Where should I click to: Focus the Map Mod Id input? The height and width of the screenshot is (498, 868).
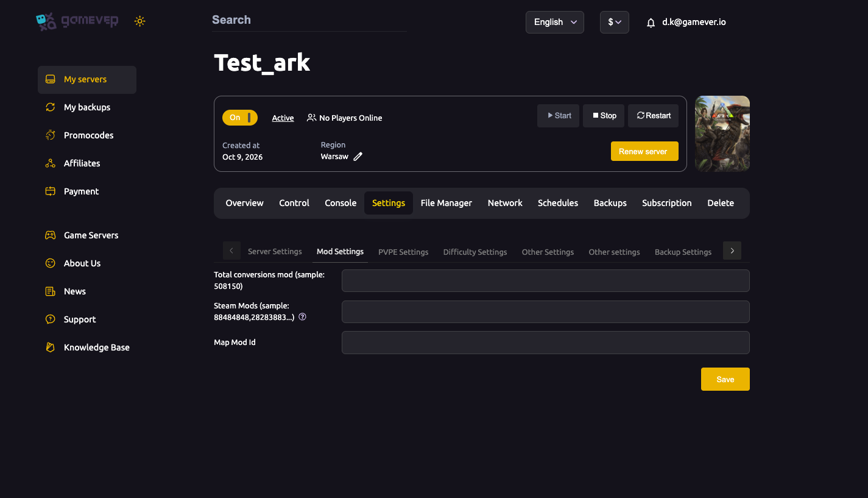(546, 343)
